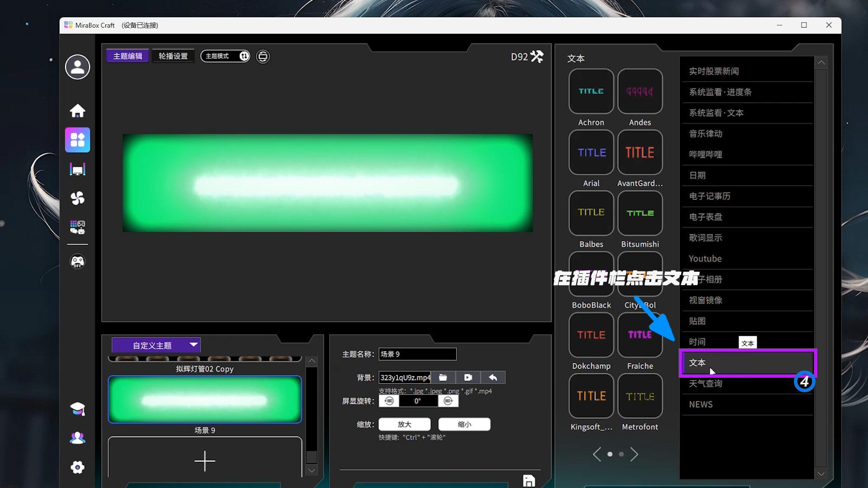
Task: Open settings gear in sidebar
Action: pyautogui.click(x=77, y=467)
